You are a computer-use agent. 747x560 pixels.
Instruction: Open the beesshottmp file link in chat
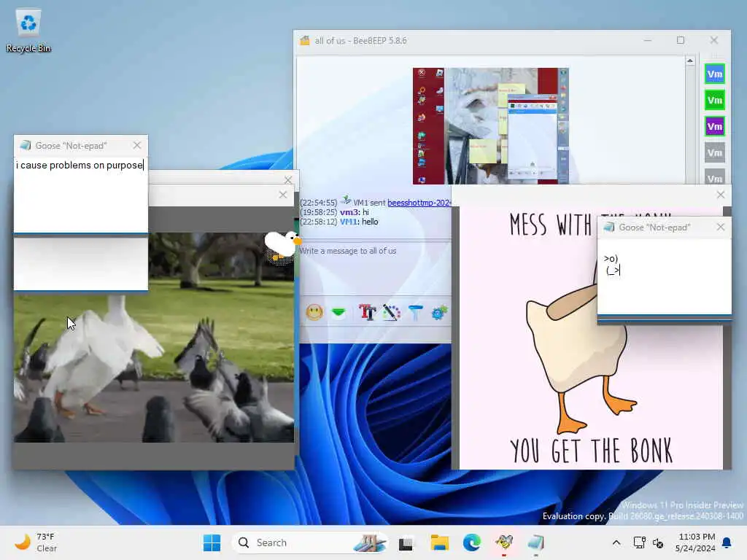(419, 203)
